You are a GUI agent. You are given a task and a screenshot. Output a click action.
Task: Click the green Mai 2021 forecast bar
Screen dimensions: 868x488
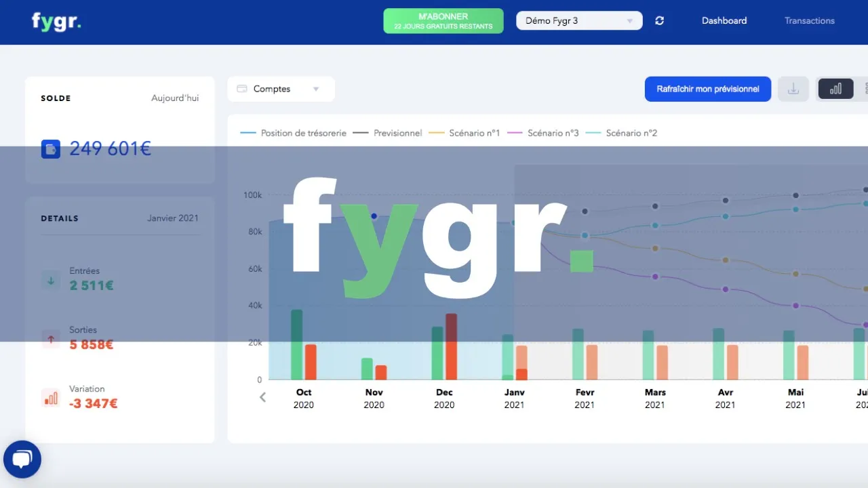pos(789,355)
